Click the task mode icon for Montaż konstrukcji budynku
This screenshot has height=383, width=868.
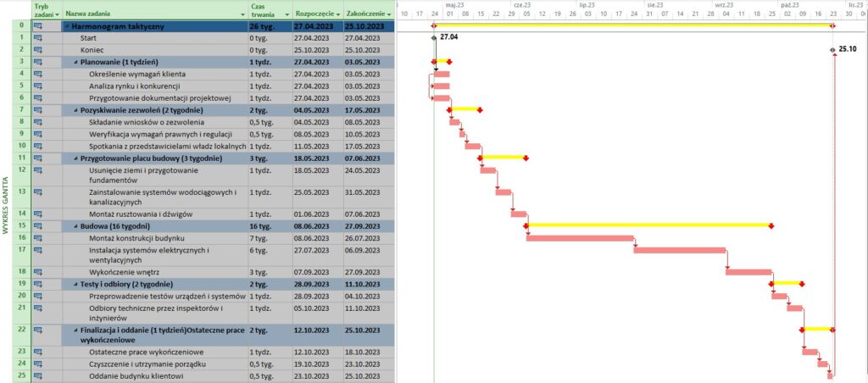click(x=38, y=238)
